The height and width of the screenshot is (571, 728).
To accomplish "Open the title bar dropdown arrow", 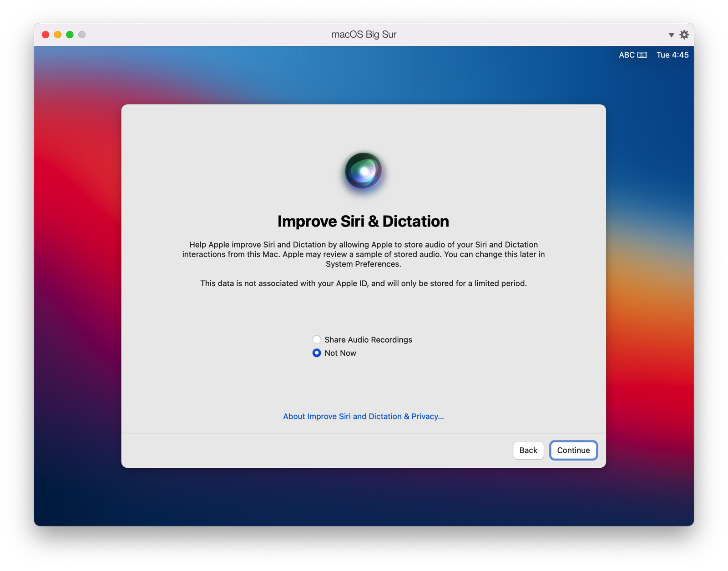I will click(671, 35).
